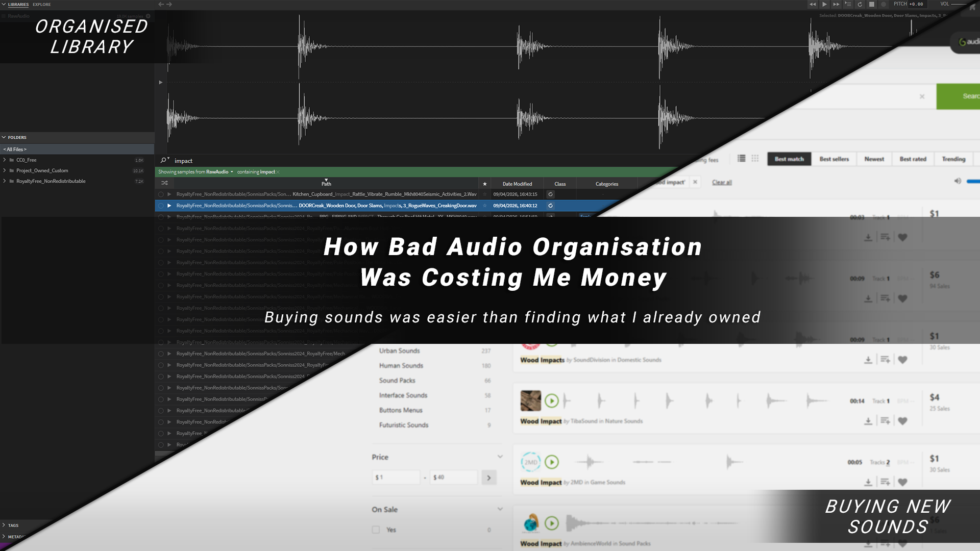Stop playback with the square stop button
Image resolution: width=980 pixels, height=551 pixels.
click(x=872, y=4)
